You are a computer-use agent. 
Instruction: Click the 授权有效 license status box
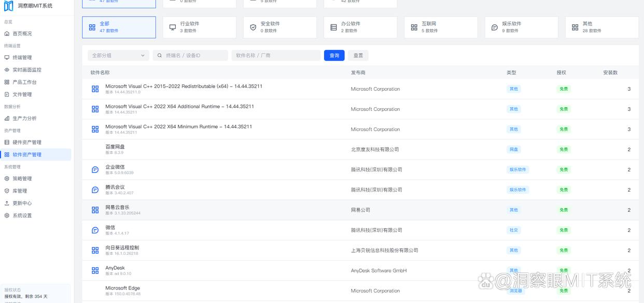point(36,294)
